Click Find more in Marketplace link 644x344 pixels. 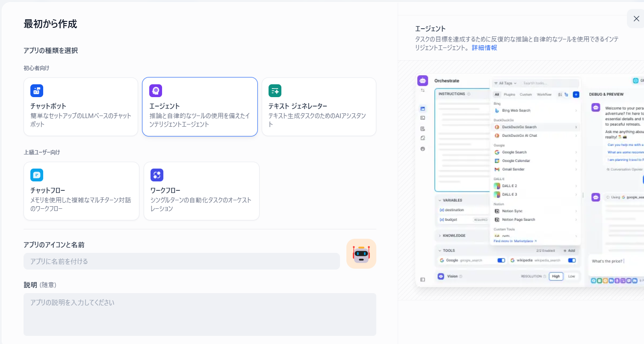click(x=515, y=241)
